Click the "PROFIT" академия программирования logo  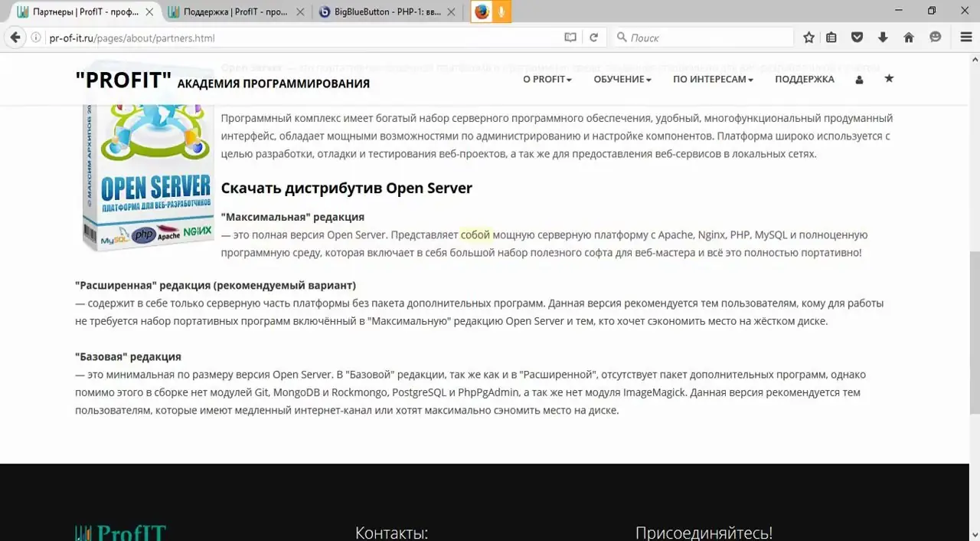222,80
